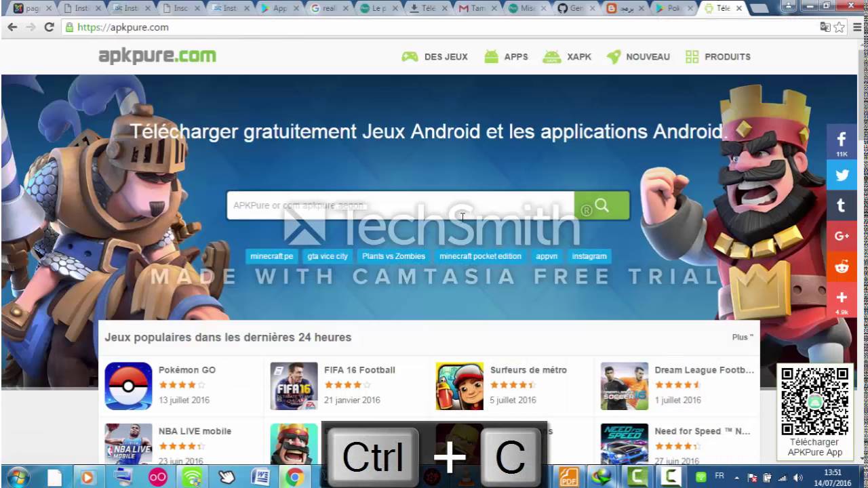This screenshot has height=488, width=868.
Task: Open Pokémon GO game thumbnail
Action: pos(128,386)
